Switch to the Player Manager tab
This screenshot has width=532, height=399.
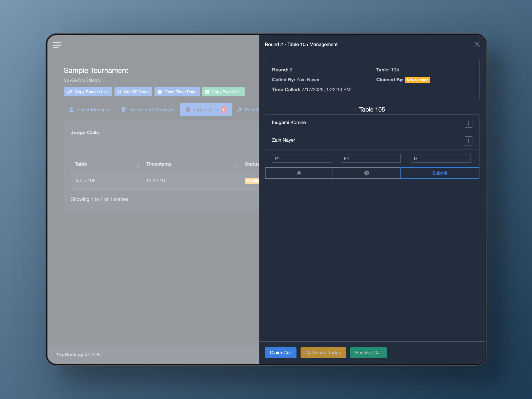[89, 110]
